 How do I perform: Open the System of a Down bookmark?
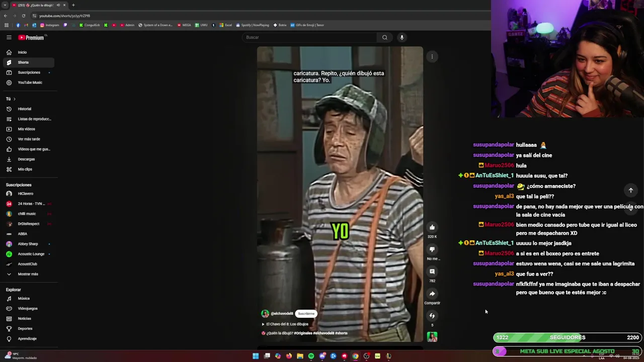coord(155,25)
